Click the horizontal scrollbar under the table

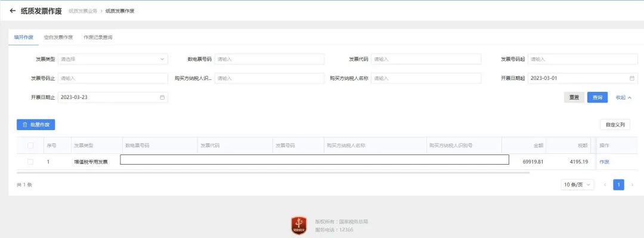pos(273,172)
